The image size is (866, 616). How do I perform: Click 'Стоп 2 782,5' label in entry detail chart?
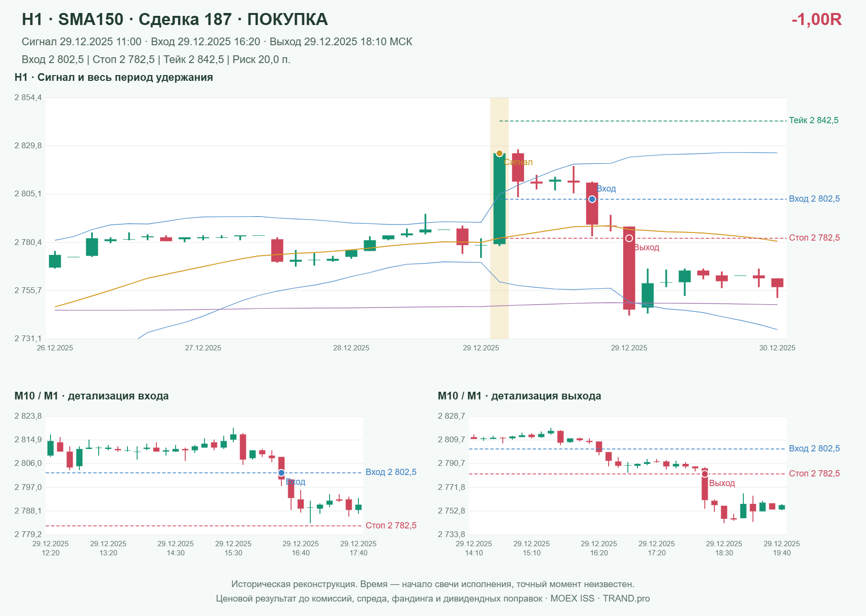tap(391, 526)
